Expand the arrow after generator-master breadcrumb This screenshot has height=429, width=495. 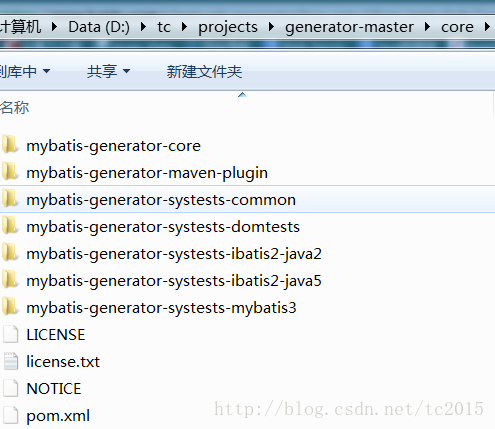(x=427, y=27)
